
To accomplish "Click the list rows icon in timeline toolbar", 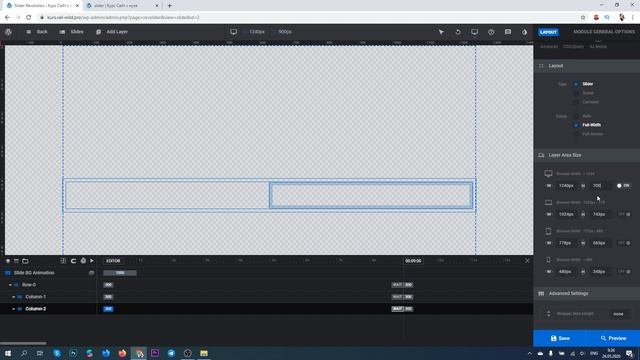I will (16, 261).
